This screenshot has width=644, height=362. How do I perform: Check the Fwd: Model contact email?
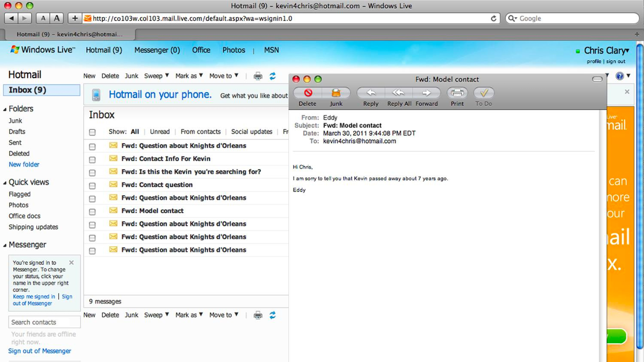point(92,212)
